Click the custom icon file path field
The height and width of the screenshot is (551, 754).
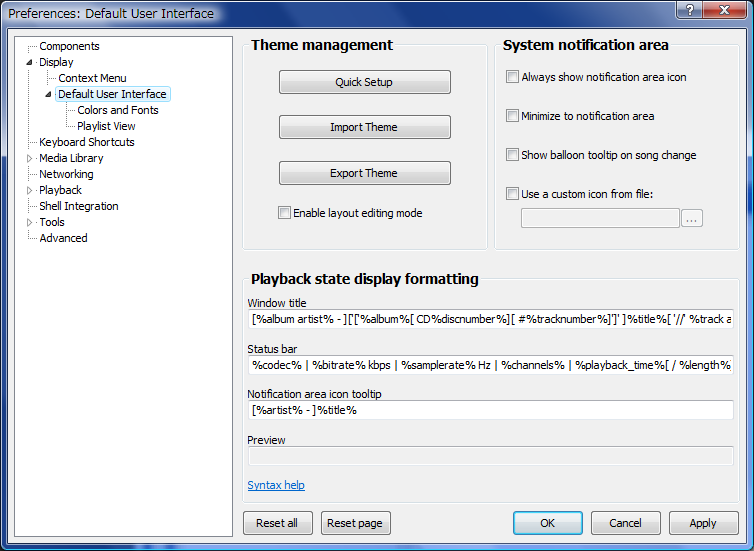600,218
